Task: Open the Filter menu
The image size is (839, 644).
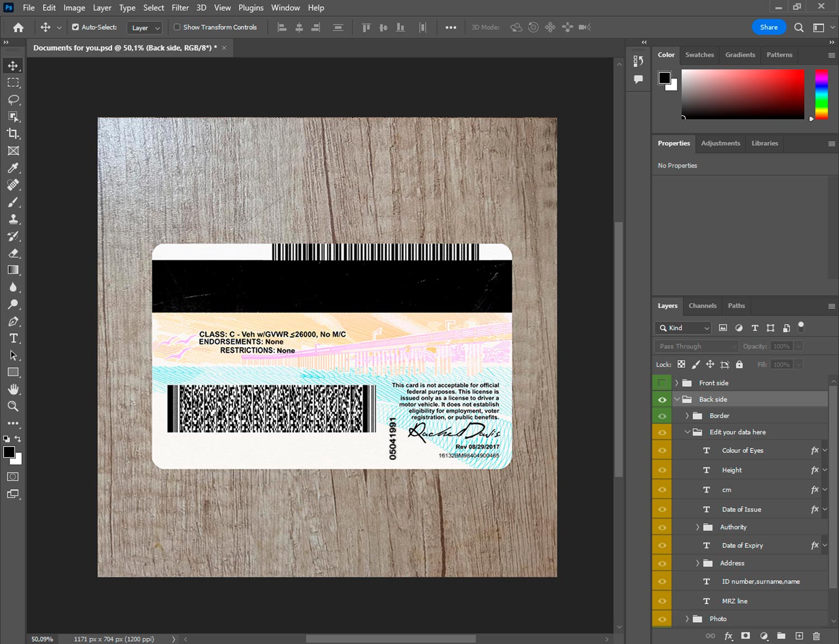Action: point(180,8)
